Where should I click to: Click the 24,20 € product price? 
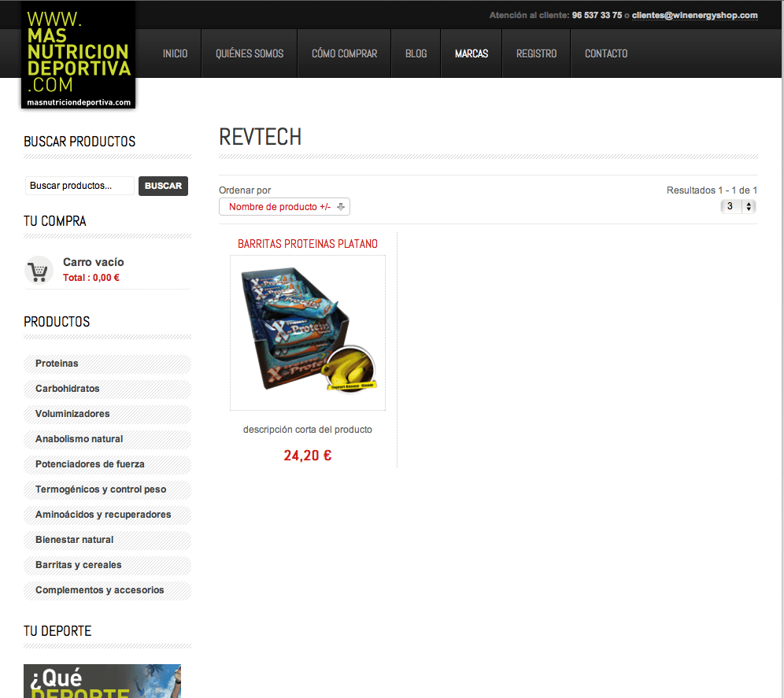[308, 456]
